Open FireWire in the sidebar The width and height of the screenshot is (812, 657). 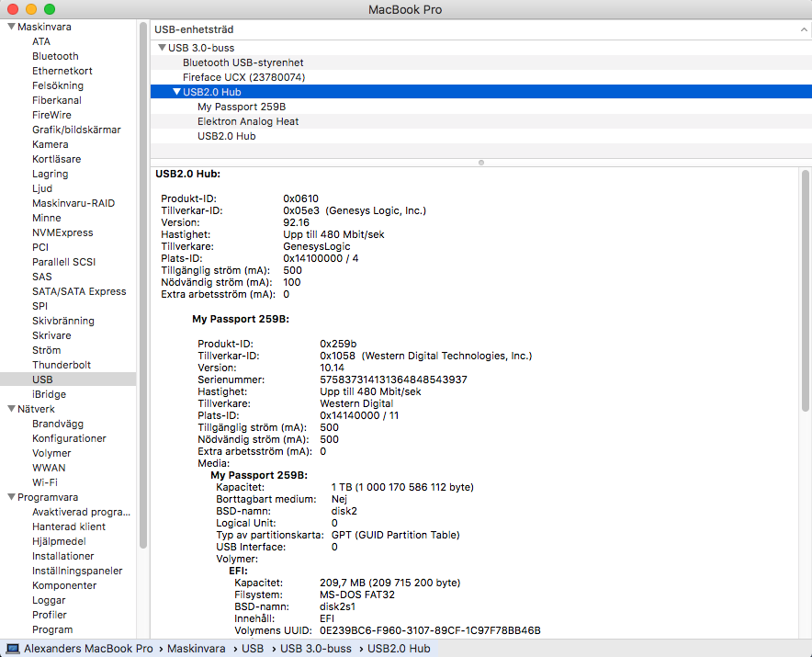51,115
